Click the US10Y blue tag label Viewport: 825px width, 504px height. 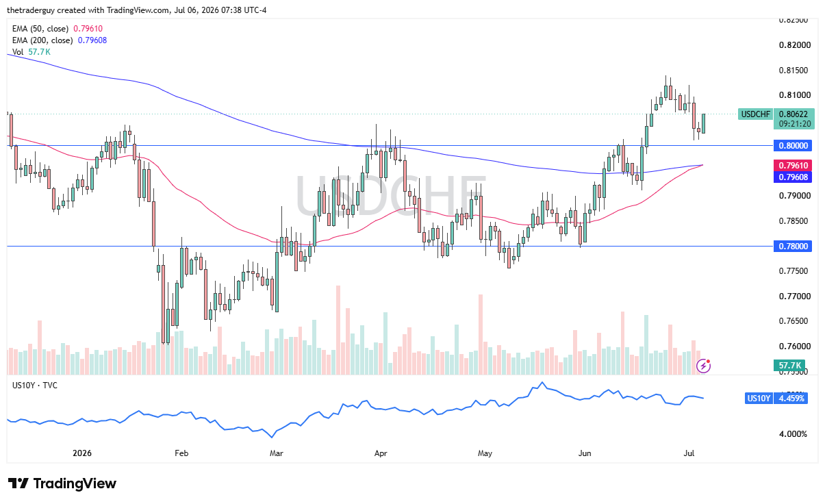[759, 398]
